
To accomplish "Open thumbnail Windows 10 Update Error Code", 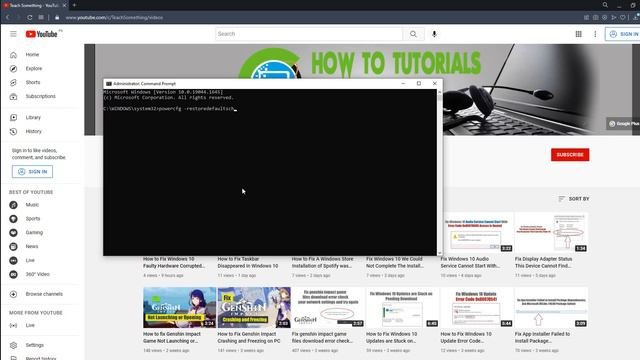I will pos(477,307).
